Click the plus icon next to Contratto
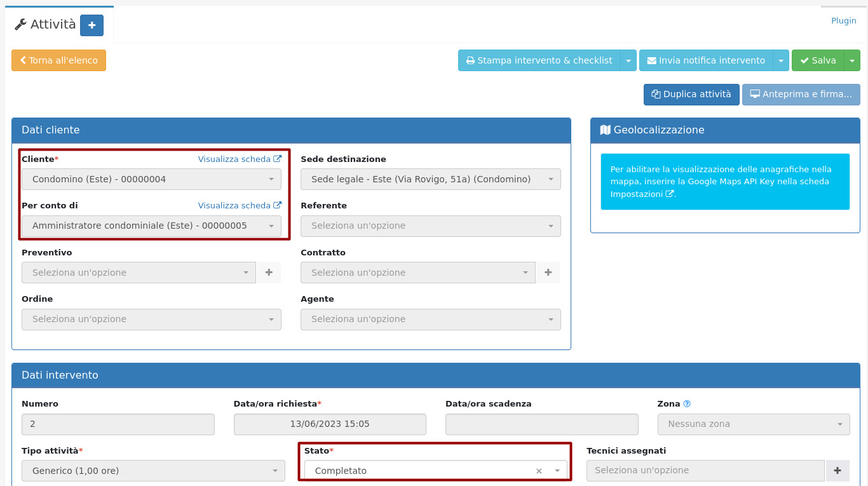Screen dimensions: 868x486 pos(548,273)
